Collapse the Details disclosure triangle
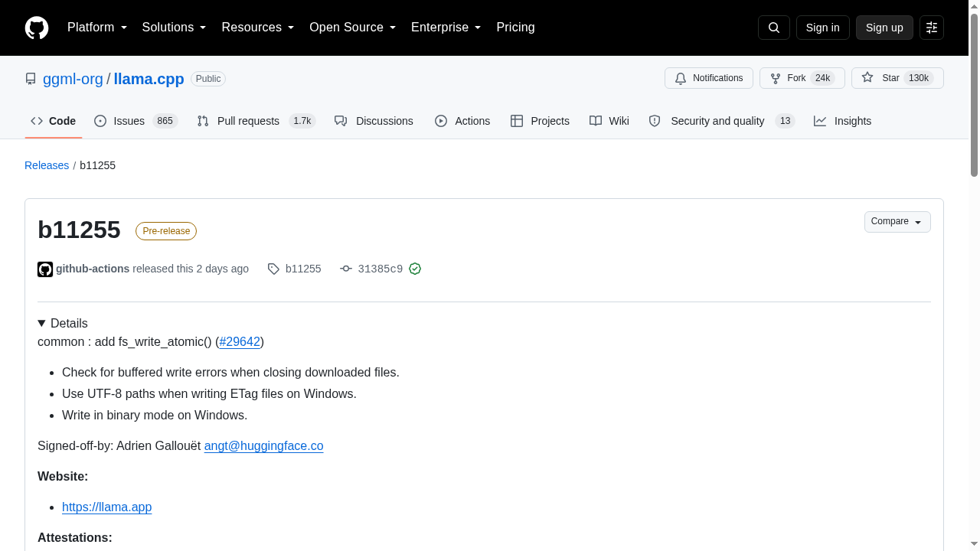The height and width of the screenshot is (551, 980). tap(42, 324)
